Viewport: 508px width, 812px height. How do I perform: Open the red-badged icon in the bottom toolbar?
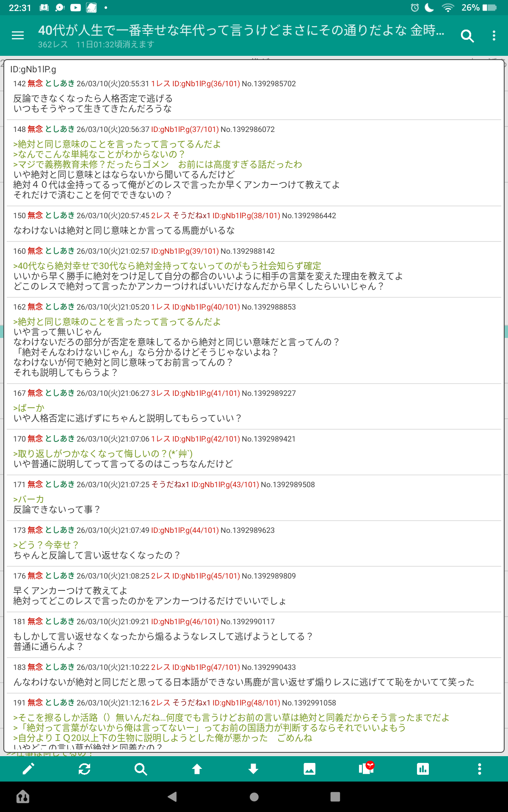tap(366, 768)
